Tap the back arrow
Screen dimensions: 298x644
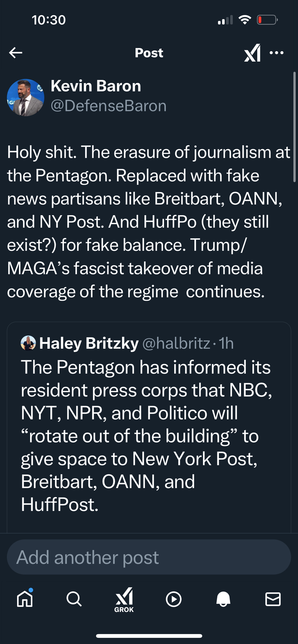(x=15, y=52)
